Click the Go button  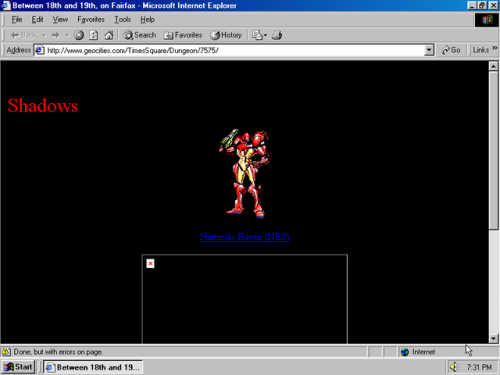(x=451, y=50)
